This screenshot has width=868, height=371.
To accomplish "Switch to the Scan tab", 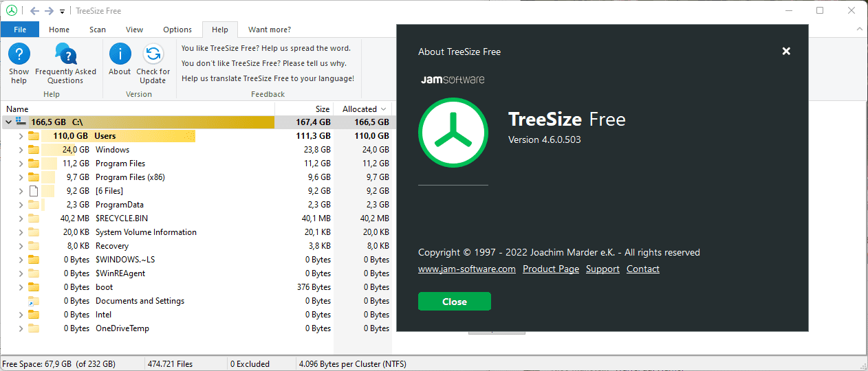I will click(98, 30).
